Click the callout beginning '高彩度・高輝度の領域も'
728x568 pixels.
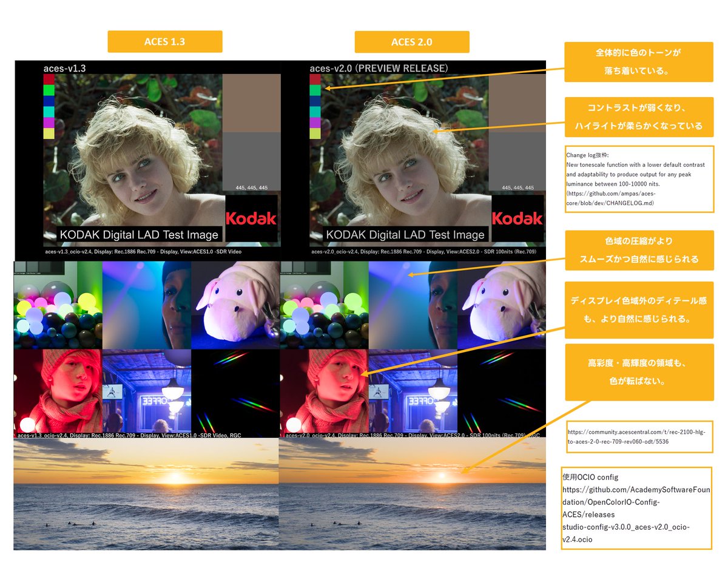coord(639,372)
